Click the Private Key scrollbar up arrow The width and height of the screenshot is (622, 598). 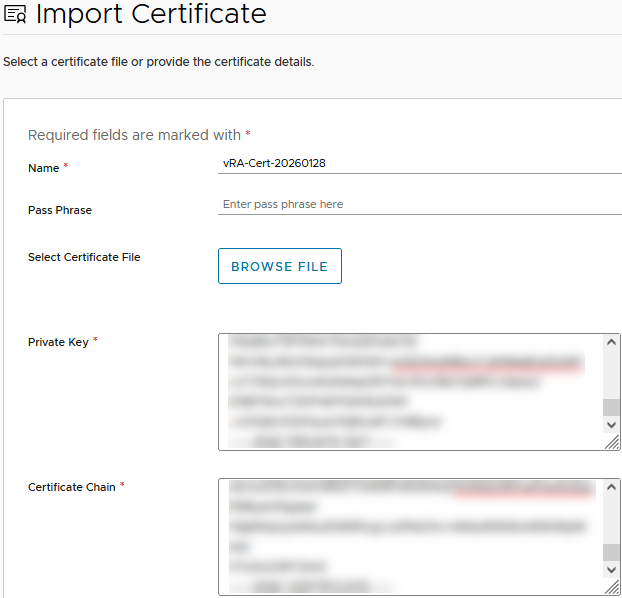coord(611,343)
